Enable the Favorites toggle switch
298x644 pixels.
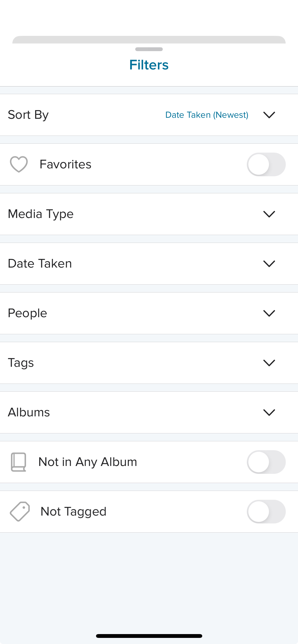pos(266,164)
